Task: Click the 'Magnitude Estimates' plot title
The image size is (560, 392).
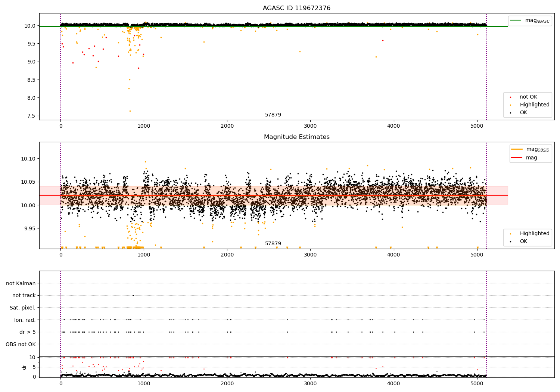Action: point(296,137)
